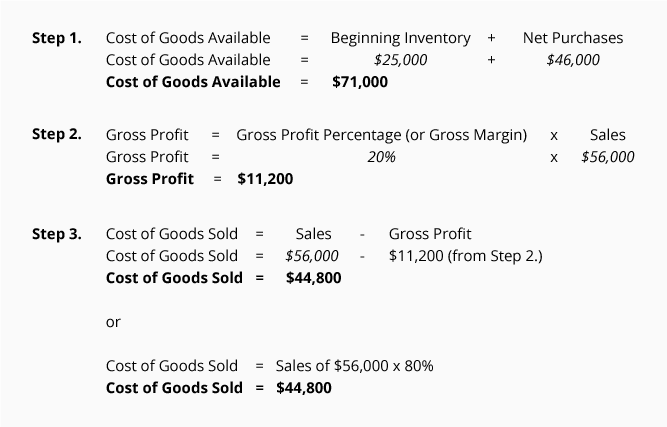
Task: Click the word "or" below Step 3
Action: [x=113, y=322]
